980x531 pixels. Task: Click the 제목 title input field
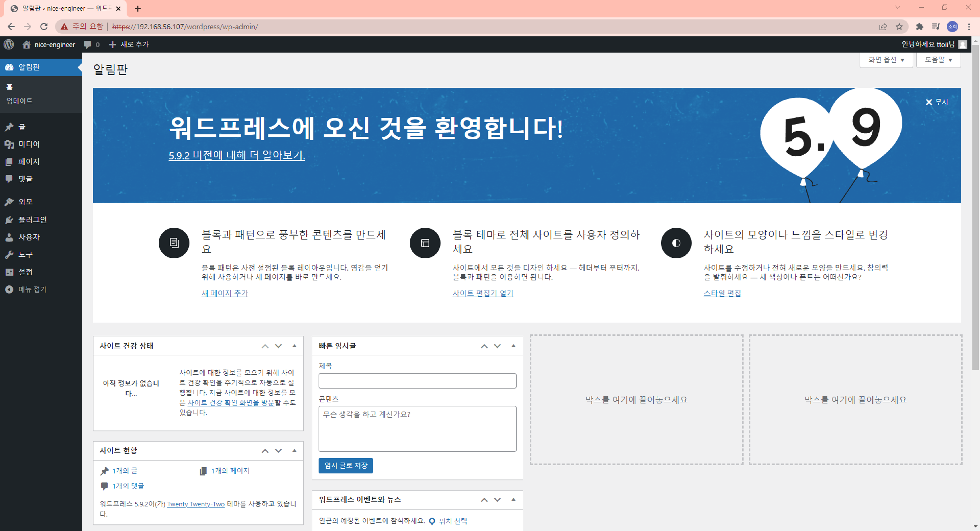(x=417, y=381)
